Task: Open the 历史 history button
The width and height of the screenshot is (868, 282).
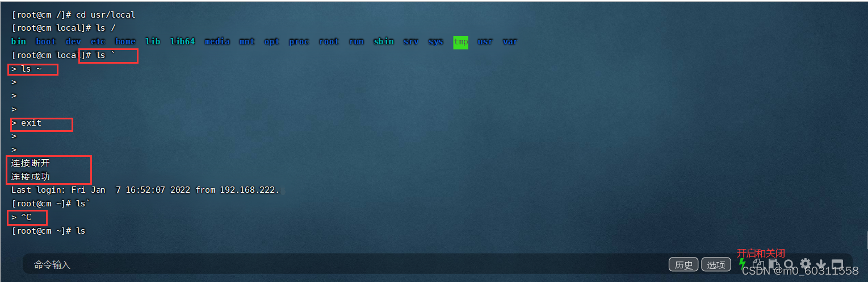Action: 684,264
